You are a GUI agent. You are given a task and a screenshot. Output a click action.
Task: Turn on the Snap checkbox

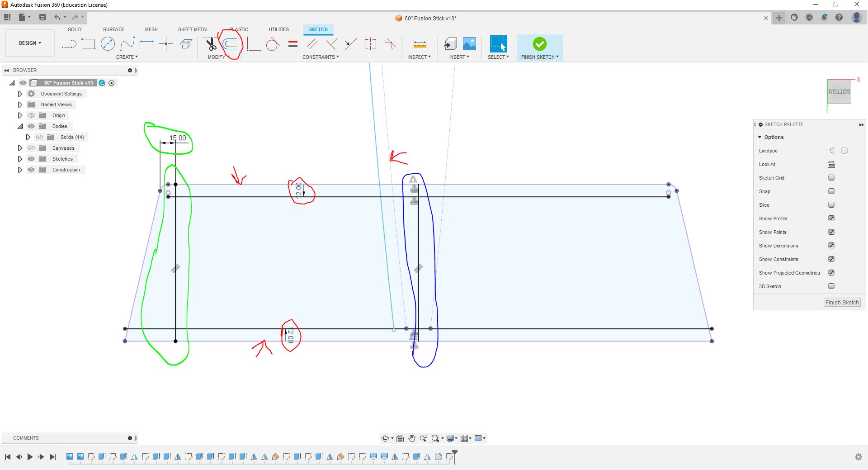click(831, 191)
